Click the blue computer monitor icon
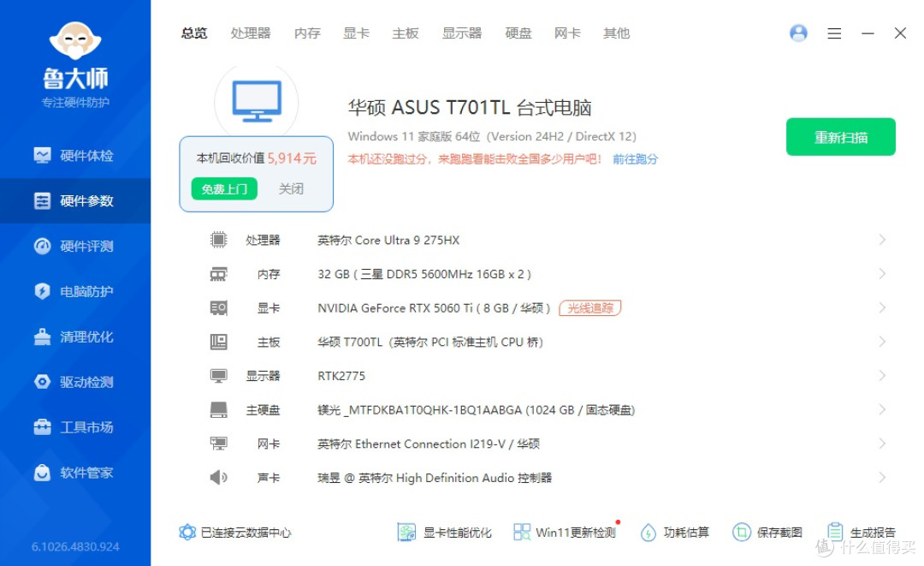The width and height of the screenshot is (924, 566). pyautogui.click(x=257, y=101)
